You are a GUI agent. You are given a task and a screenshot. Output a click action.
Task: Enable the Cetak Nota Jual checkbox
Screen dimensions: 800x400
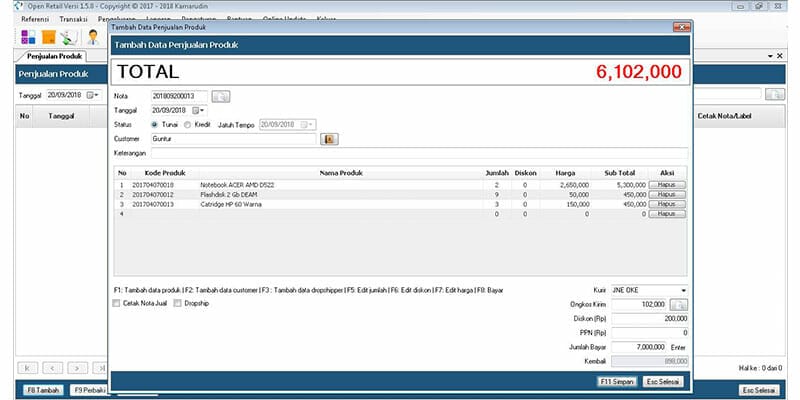[117, 303]
